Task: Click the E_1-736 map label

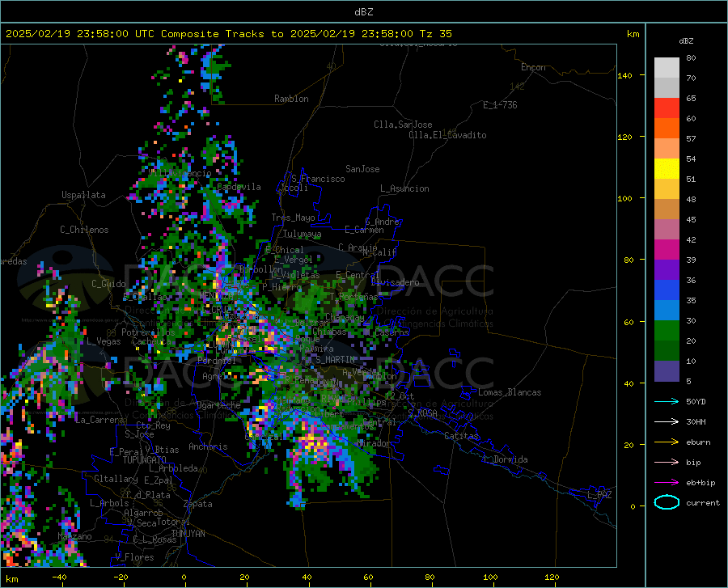Action: (500, 105)
